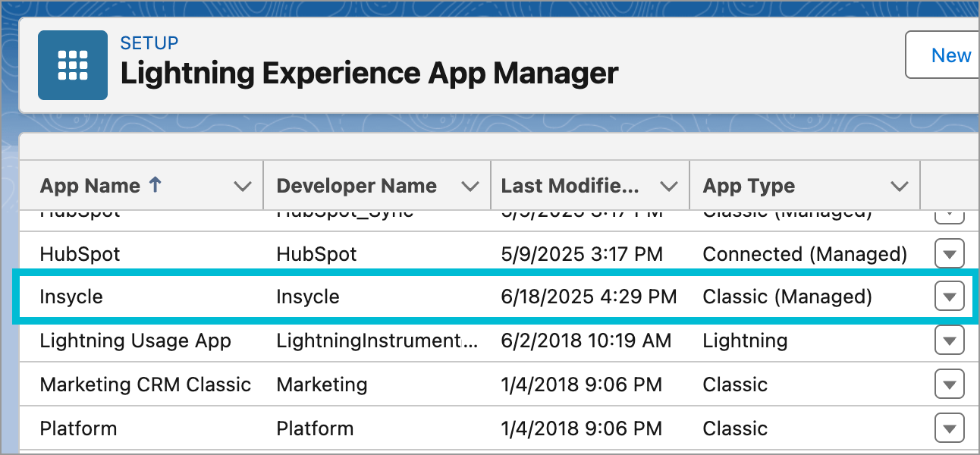Viewport: 980px width, 455px height.
Task: Open the row actions arrow for Platform
Action: click(x=950, y=428)
